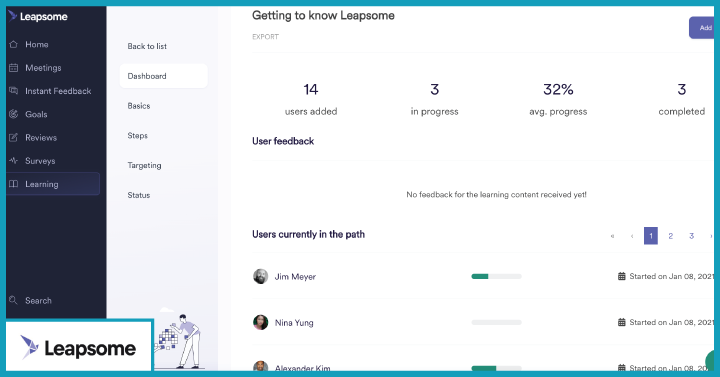Go back via Back to list
Image resolution: width=720 pixels, height=377 pixels.
(147, 46)
